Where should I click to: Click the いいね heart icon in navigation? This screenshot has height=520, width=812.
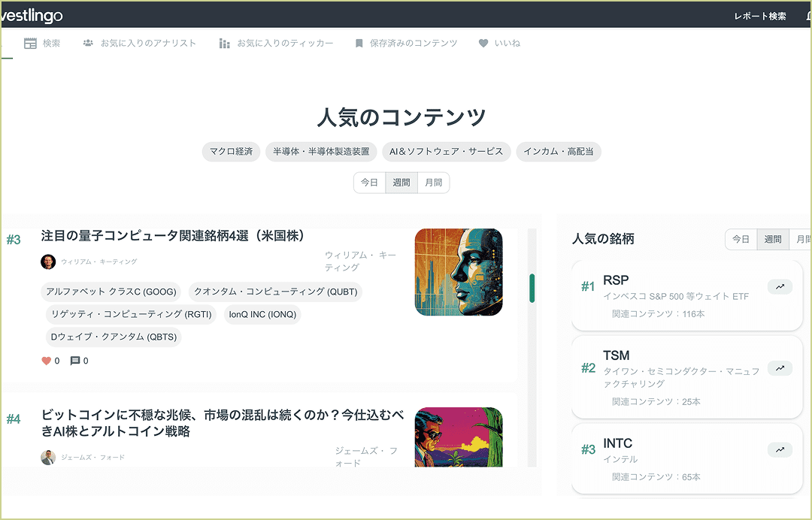click(482, 43)
